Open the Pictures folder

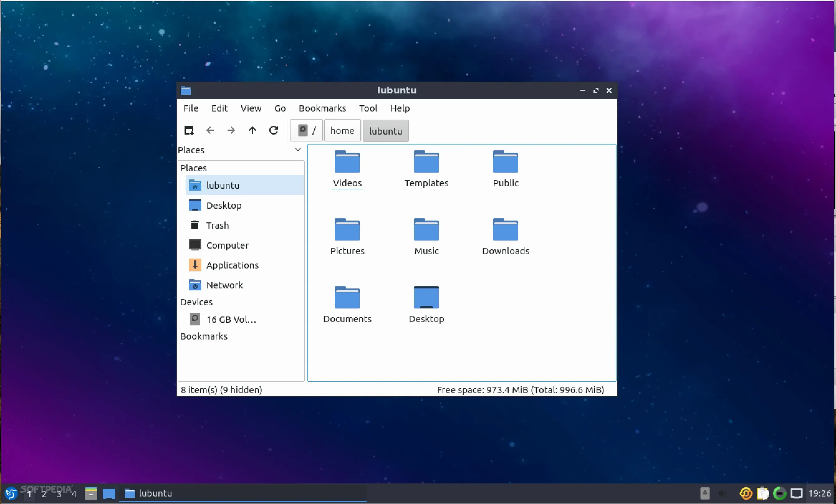pyautogui.click(x=347, y=237)
